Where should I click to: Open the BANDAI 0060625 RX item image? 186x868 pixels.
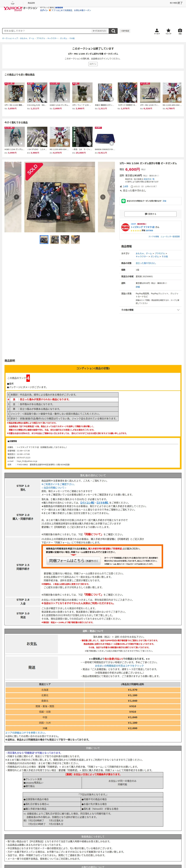[x=105, y=137]
